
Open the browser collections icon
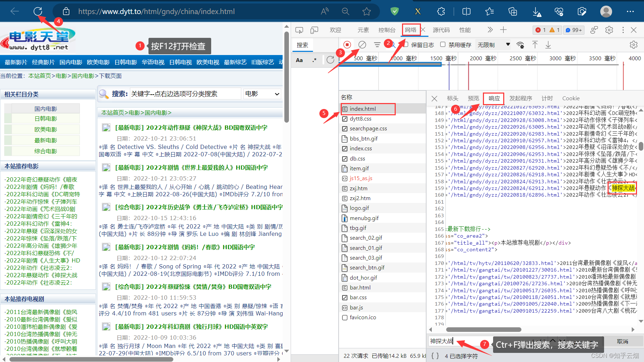tap(513, 12)
